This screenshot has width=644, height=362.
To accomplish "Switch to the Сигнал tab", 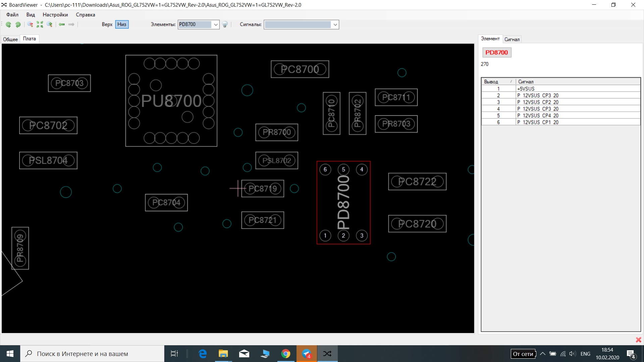I will coord(512,39).
